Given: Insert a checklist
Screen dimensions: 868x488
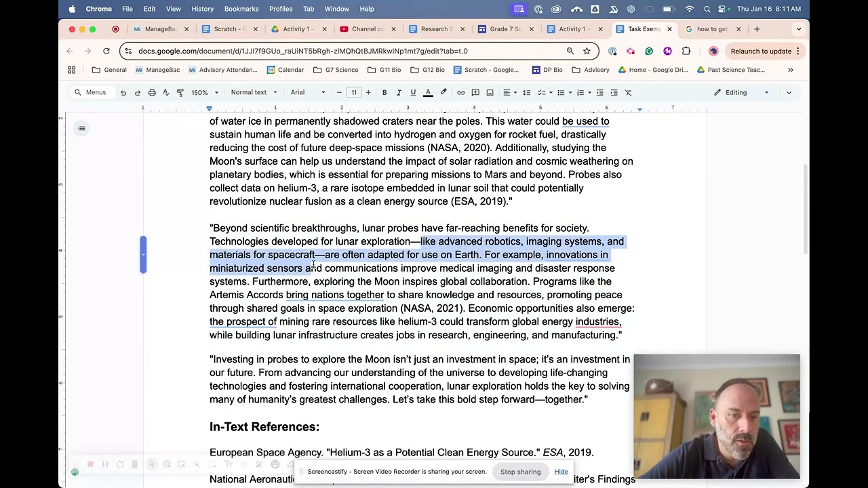Looking at the screenshot, I should pyautogui.click(x=541, y=93).
